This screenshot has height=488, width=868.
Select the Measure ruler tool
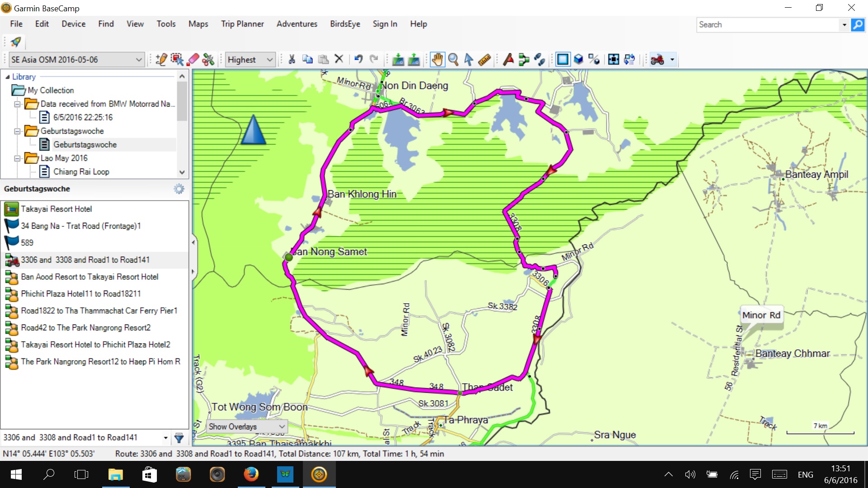coord(484,59)
